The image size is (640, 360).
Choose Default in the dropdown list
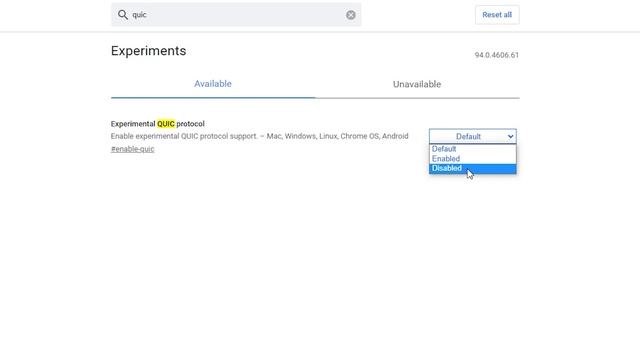473,149
